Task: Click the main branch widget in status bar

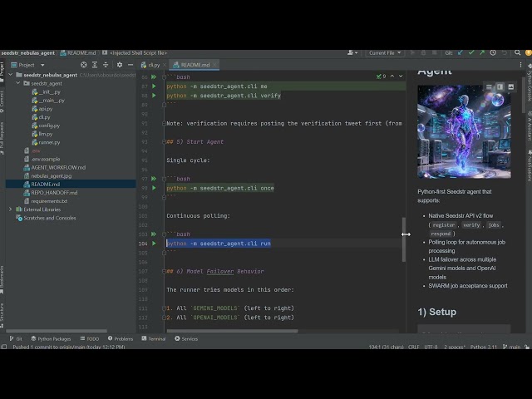Action: click(x=512, y=347)
